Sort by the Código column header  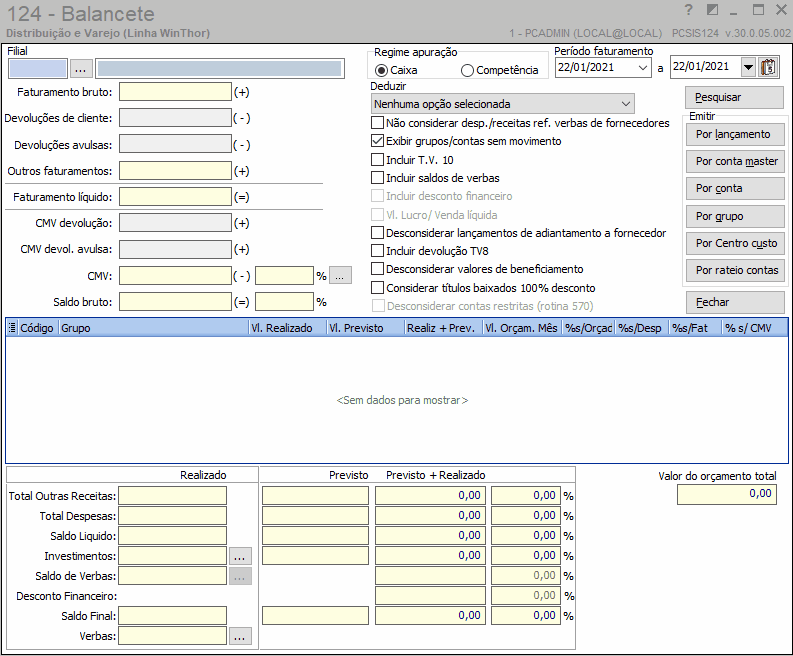coord(38,328)
